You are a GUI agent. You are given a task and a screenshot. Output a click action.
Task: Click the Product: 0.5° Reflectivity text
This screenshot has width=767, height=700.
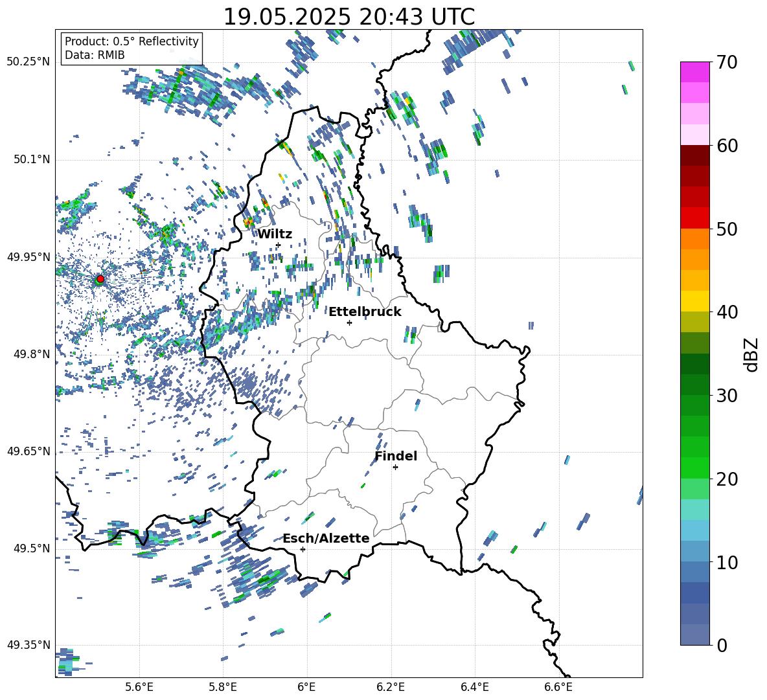pos(132,41)
